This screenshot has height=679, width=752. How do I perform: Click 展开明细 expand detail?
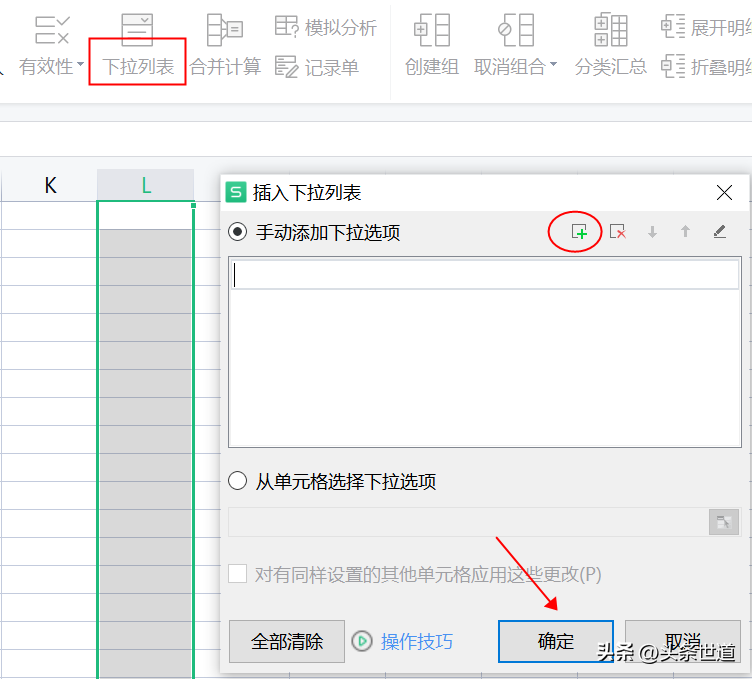pyautogui.click(x=706, y=27)
